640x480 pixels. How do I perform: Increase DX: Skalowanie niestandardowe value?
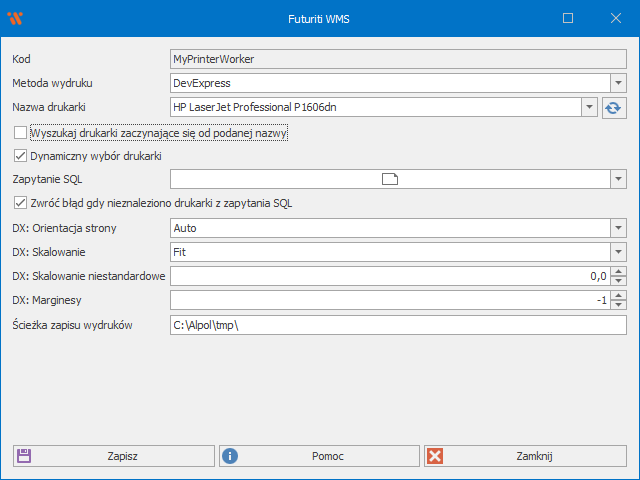tap(618, 271)
